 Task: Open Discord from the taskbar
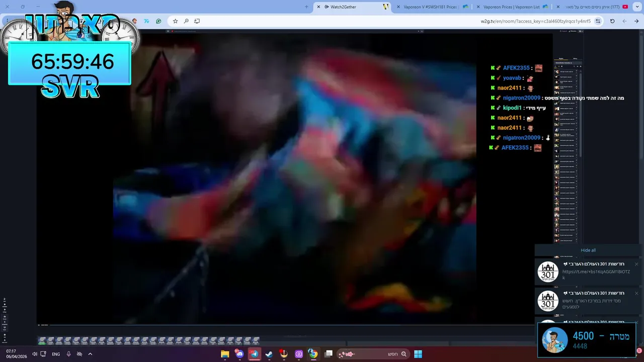click(239, 354)
